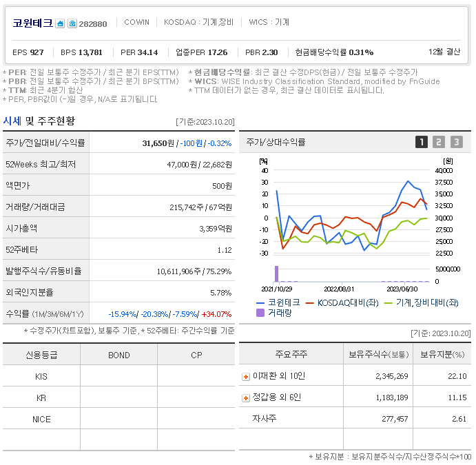Click the NICE credit rating row

(x=118, y=419)
